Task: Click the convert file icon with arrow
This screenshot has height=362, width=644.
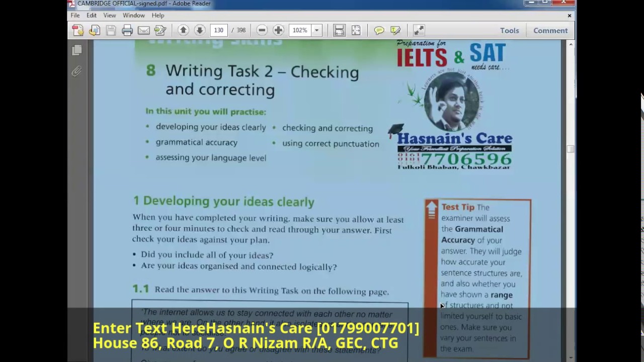Action: [x=95, y=31]
